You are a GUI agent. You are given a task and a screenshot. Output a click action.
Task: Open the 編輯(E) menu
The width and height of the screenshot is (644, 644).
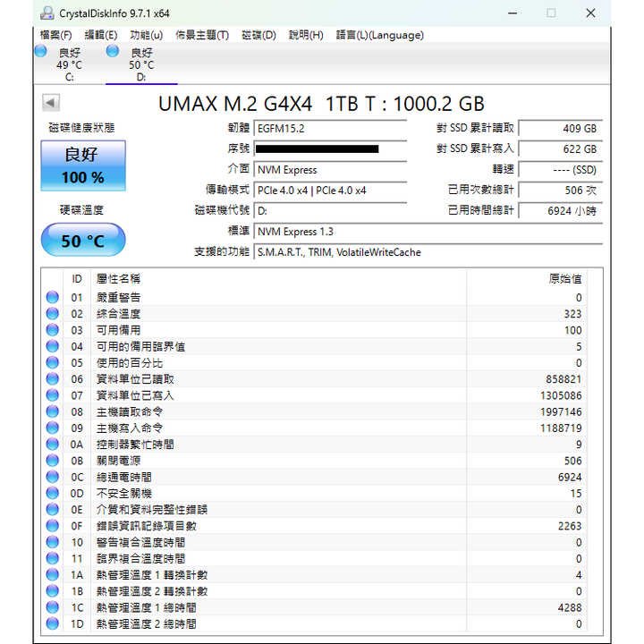click(x=100, y=35)
